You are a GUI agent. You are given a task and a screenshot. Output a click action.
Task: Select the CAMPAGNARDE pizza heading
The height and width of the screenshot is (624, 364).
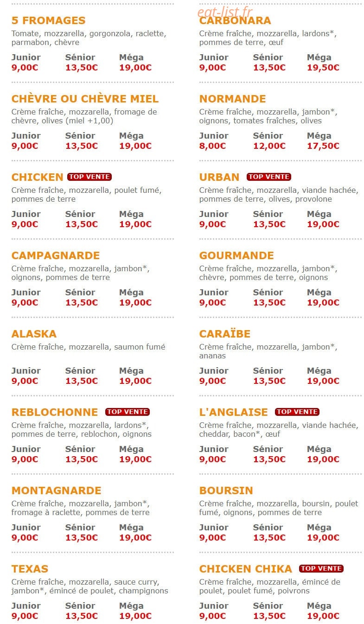(56, 255)
